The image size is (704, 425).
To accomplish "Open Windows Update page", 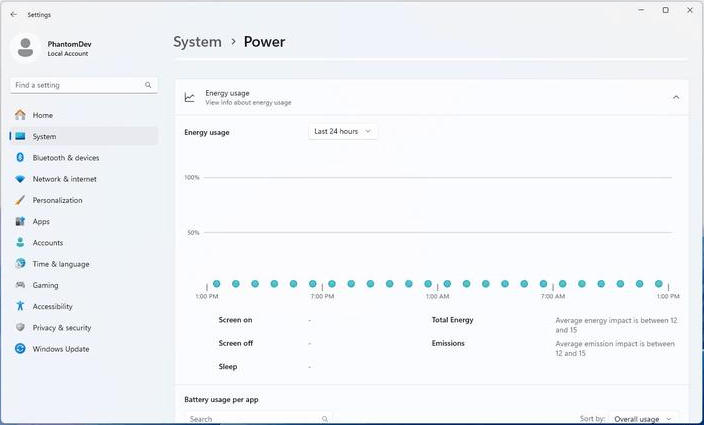I will tap(84, 349).
